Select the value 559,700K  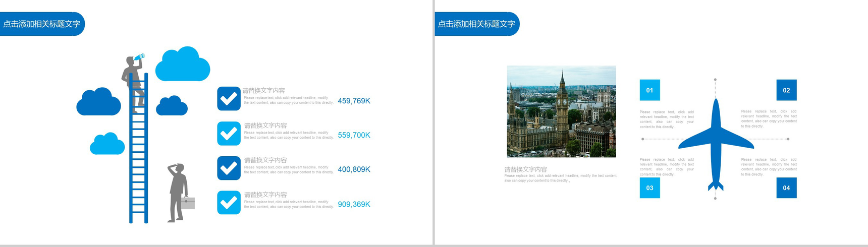354,135
